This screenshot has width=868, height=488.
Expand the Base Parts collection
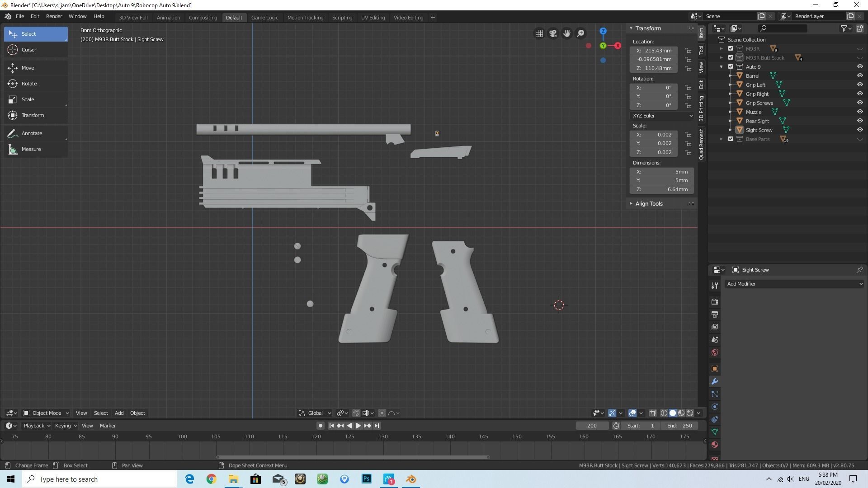722,139
